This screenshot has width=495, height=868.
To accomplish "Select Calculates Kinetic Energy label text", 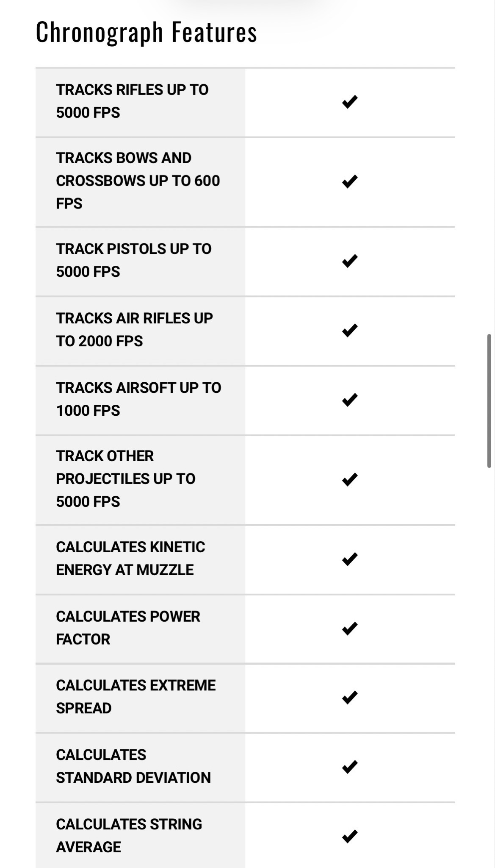I will tap(130, 559).
